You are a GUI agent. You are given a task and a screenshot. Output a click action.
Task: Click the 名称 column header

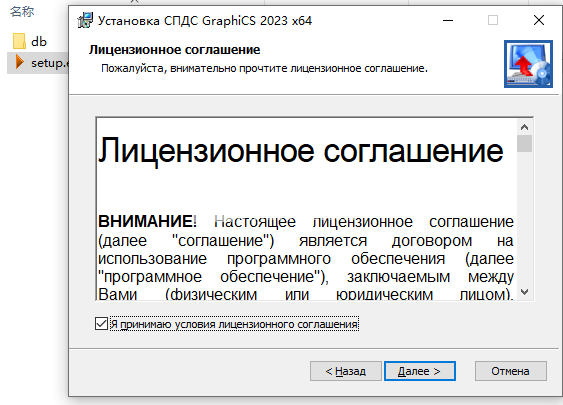(22, 11)
